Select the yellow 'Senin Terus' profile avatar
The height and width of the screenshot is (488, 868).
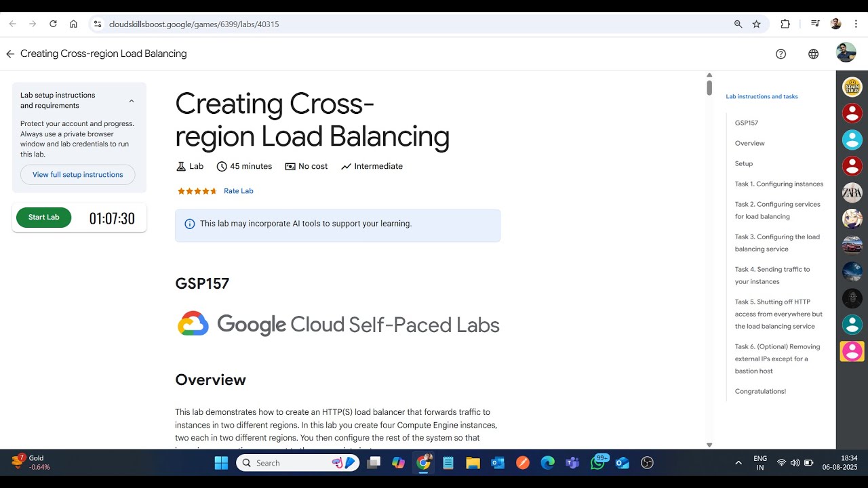pos(852,87)
